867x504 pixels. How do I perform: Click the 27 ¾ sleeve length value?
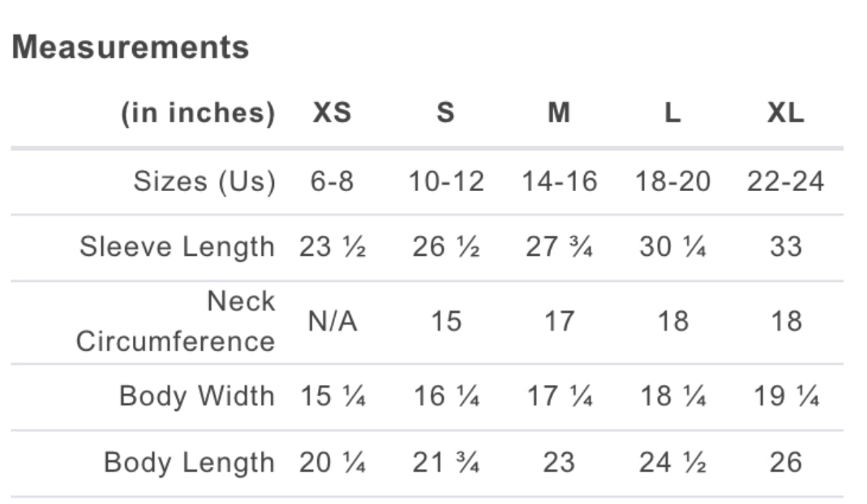tap(559, 247)
